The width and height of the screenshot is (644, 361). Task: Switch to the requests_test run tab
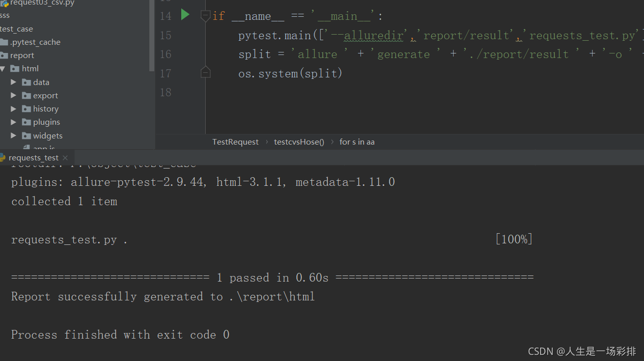pos(33,158)
